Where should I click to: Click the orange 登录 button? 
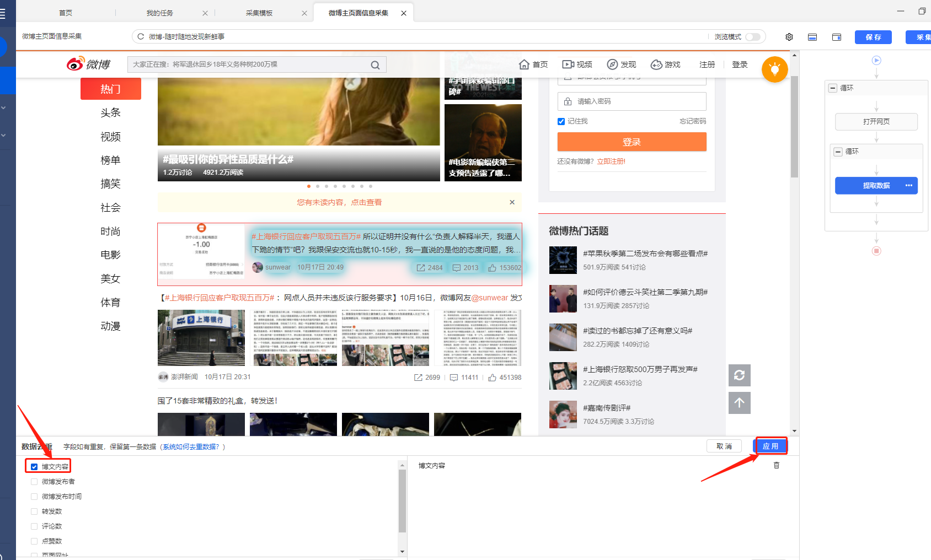[x=632, y=142]
